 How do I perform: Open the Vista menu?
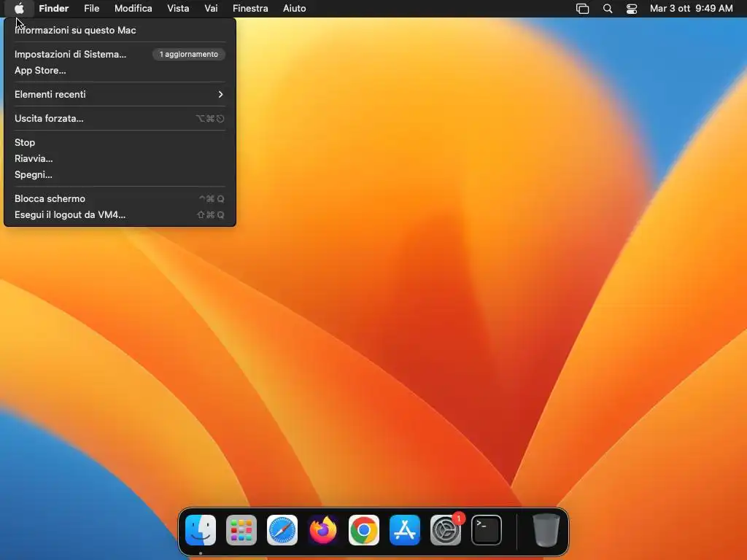(x=178, y=9)
